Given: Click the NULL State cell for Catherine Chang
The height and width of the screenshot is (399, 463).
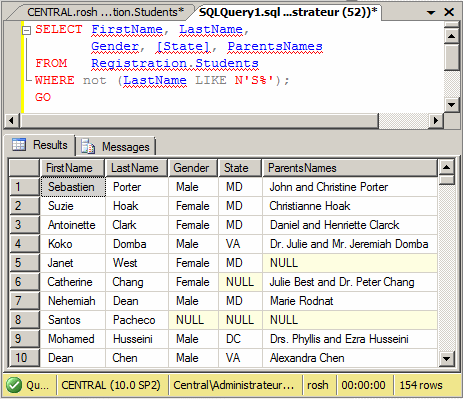Looking at the screenshot, I should click(240, 282).
